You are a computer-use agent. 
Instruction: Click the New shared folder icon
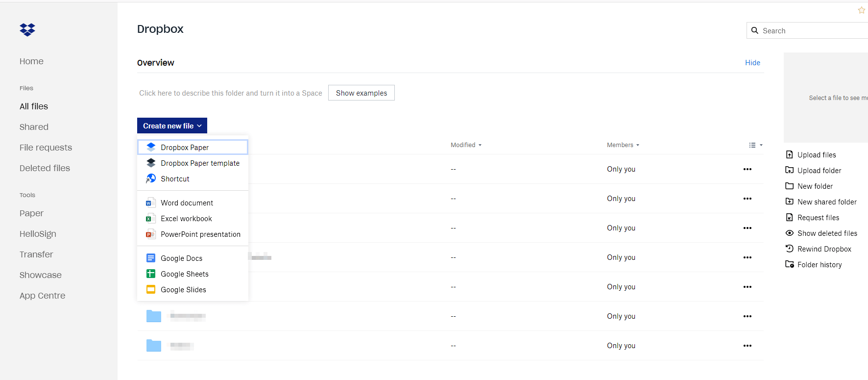point(790,202)
